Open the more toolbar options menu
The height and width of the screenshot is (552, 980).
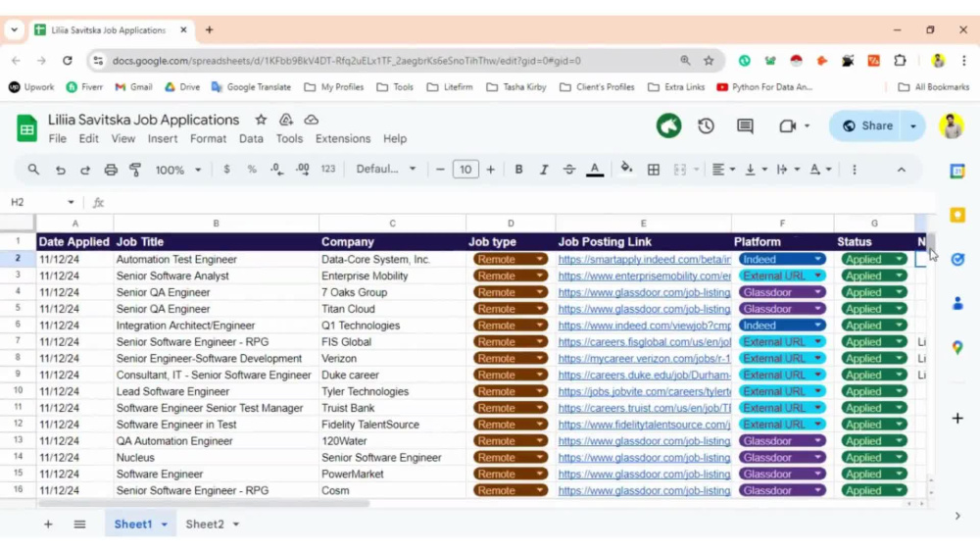[x=854, y=170]
